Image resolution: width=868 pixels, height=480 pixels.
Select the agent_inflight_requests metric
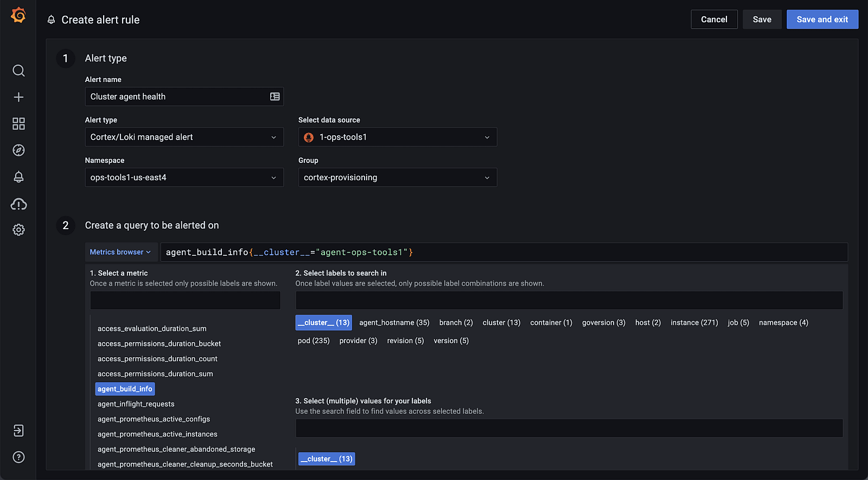tap(136, 404)
